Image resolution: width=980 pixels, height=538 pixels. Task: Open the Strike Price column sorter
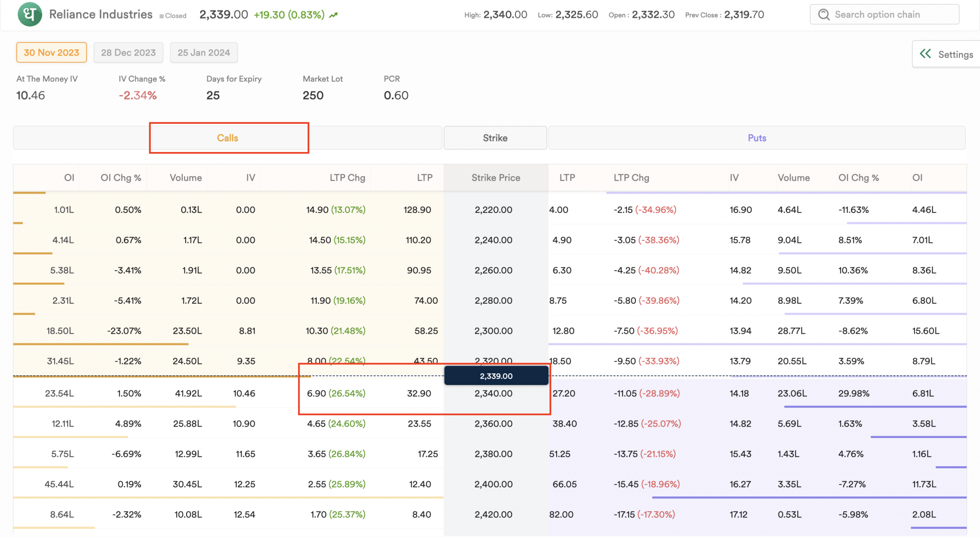point(495,177)
